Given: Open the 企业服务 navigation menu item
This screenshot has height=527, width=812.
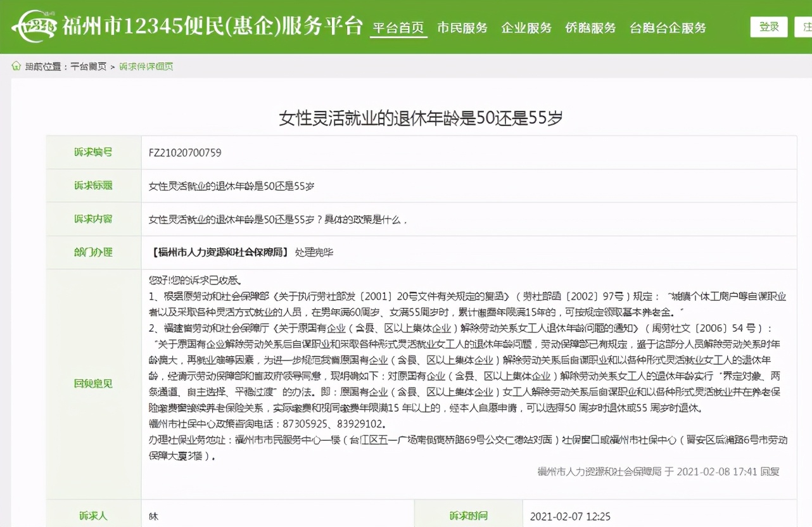Looking at the screenshot, I should tap(526, 28).
